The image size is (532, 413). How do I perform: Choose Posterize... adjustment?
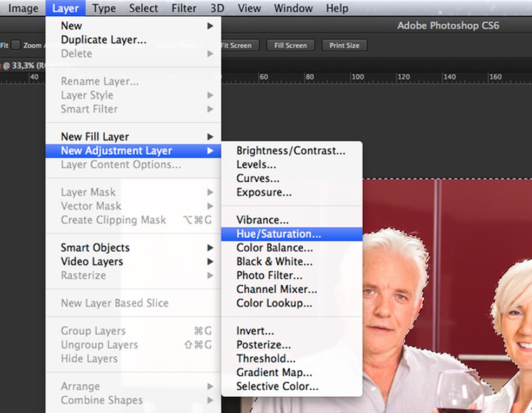tap(292, 345)
